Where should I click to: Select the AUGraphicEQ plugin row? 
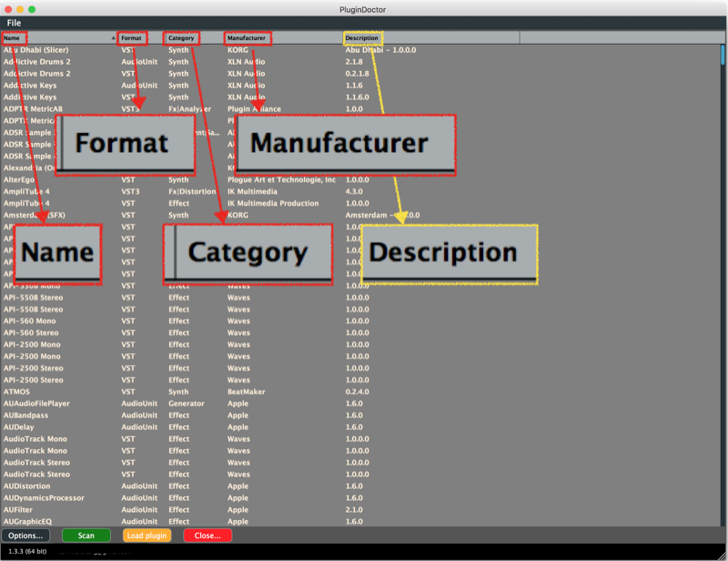(359, 522)
